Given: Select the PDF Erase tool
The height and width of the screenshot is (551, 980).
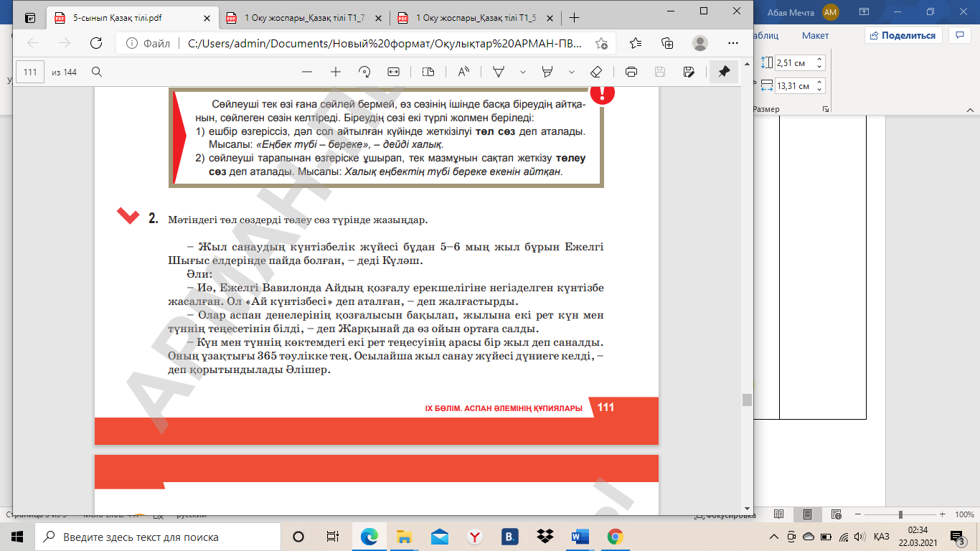Looking at the screenshot, I should click(595, 72).
